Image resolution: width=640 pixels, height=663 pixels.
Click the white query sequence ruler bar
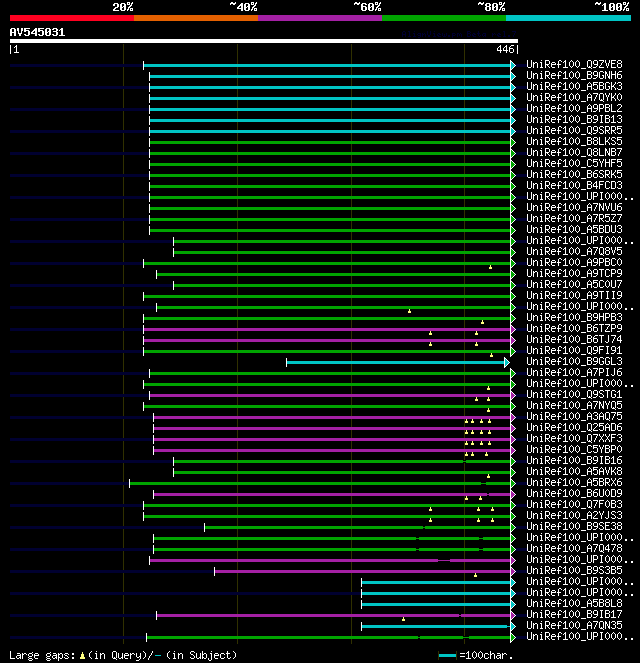point(264,41)
